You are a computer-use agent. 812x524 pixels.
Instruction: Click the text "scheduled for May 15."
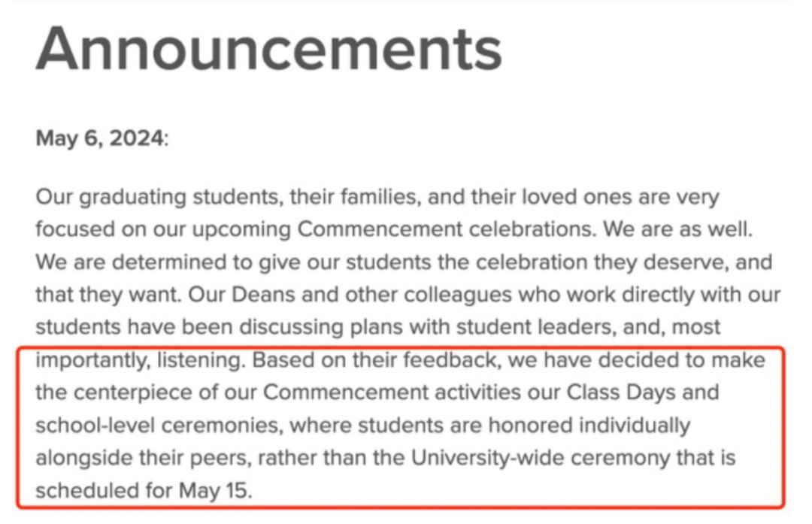point(144,491)
